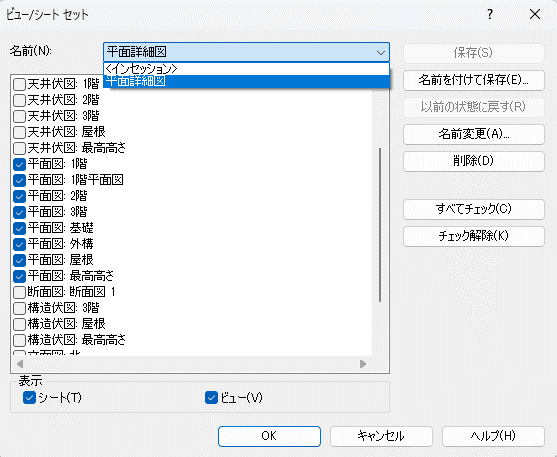Collapse the 名前 dropdown arrow
The height and width of the screenshot is (457, 557).
coord(380,53)
